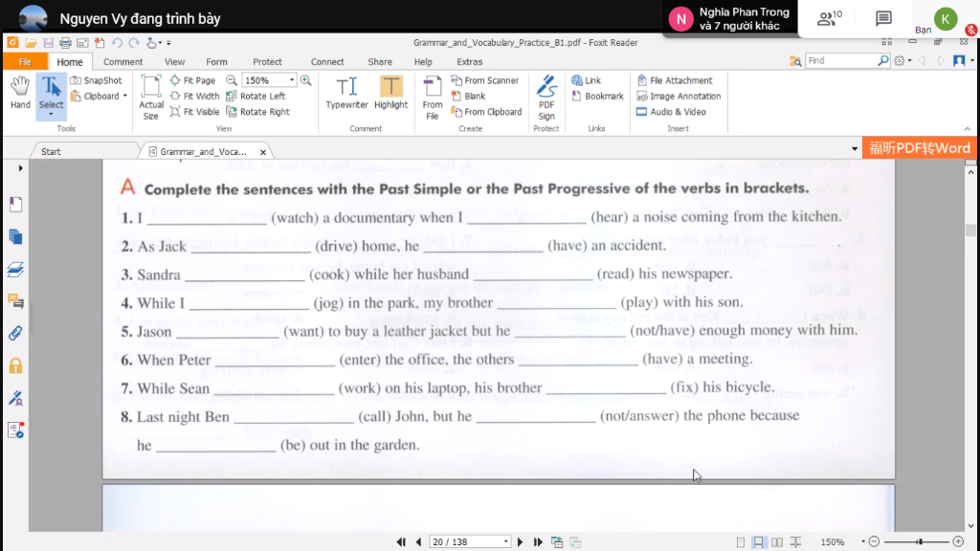The height and width of the screenshot is (551, 980).
Task: Click the PDF to Word banner
Action: coord(919,148)
